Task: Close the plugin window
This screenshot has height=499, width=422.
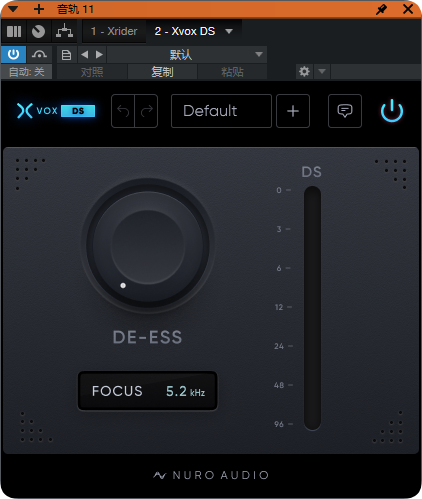Action: (408, 9)
